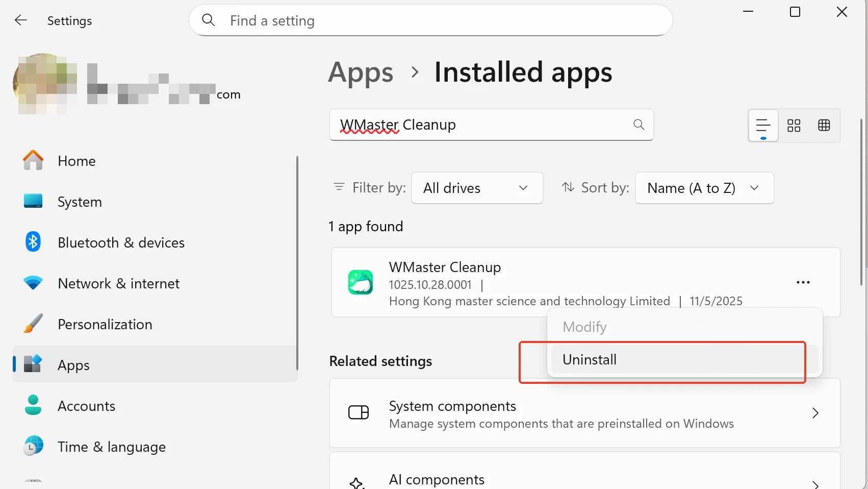Select Modify from the context menu

584,327
